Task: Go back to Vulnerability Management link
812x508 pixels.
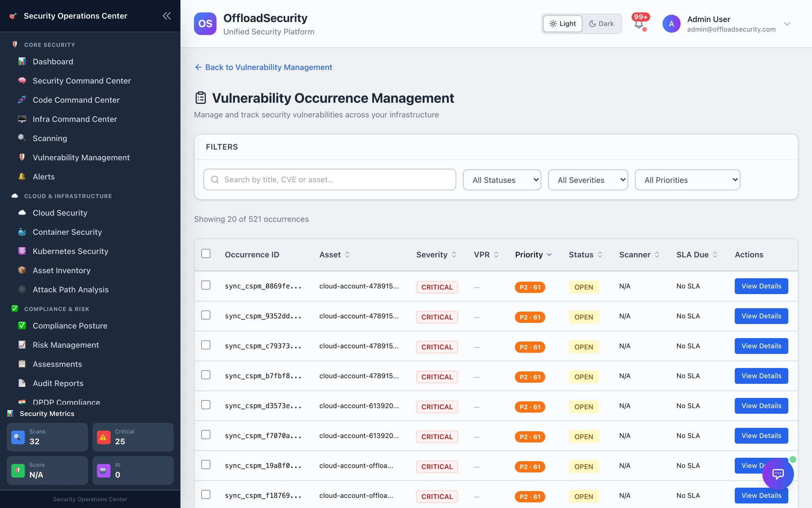Action: pos(263,67)
